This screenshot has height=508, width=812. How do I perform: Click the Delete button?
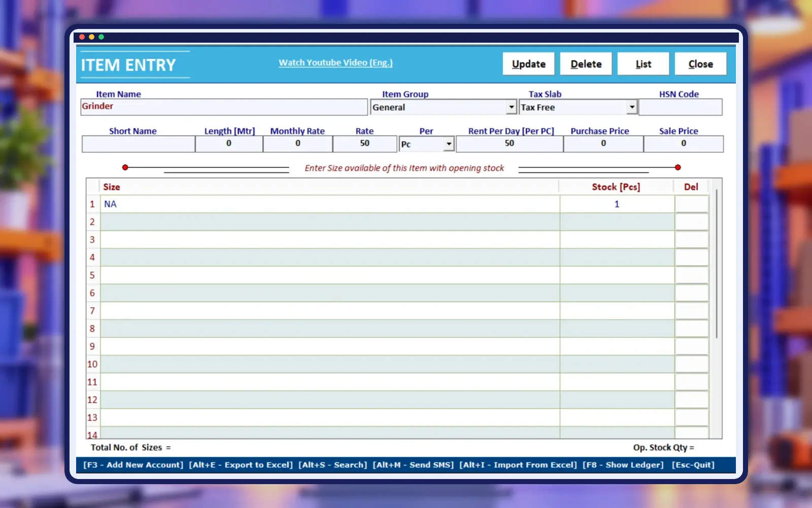pyautogui.click(x=586, y=64)
